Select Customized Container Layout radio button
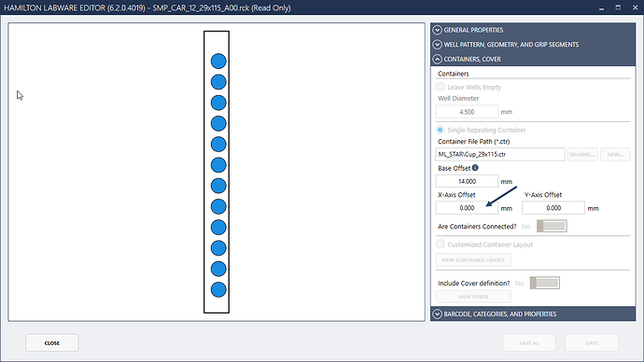 point(441,244)
